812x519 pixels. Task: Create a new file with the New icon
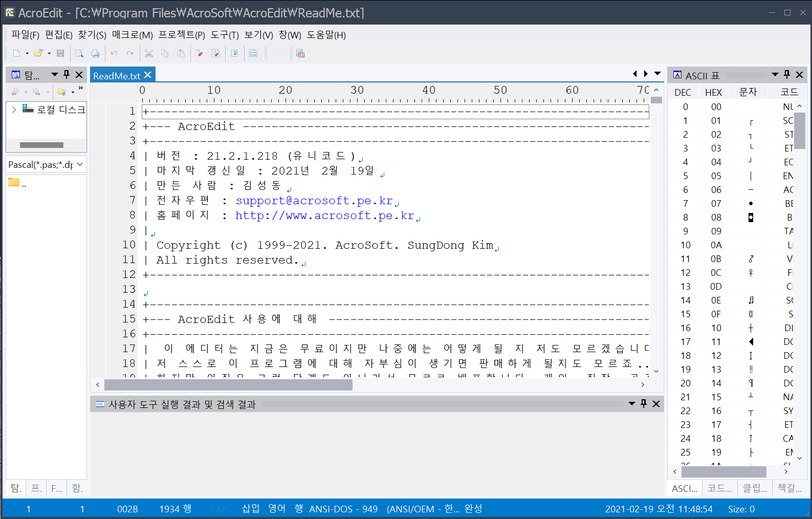(16, 53)
